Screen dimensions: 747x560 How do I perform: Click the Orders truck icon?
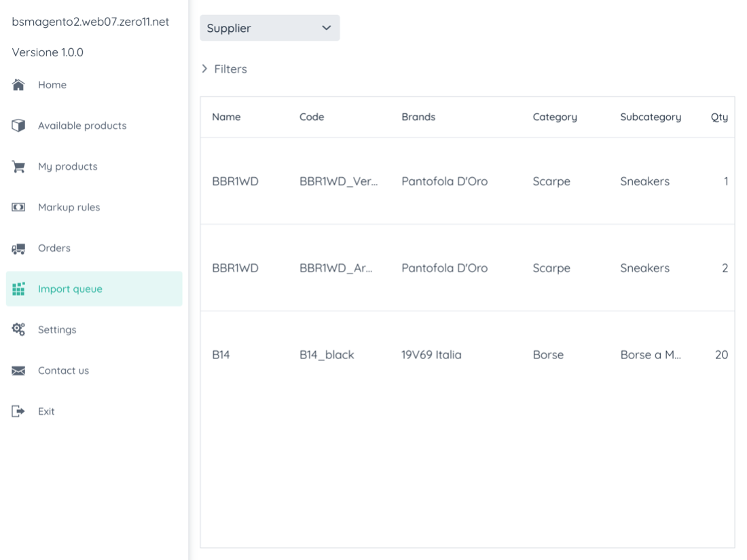[x=19, y=248]
